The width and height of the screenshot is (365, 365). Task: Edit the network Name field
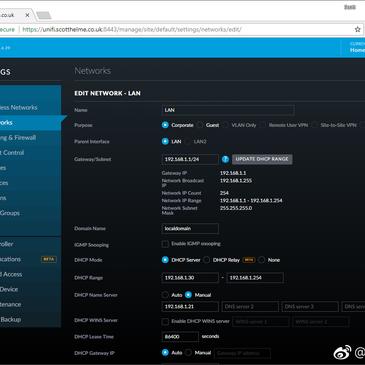click(228, 110)
